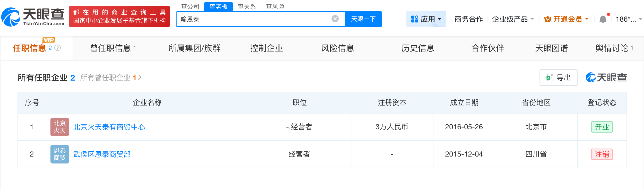The image size is (644, 190).
Task: Click the 北京火天 company logo thumbnail
Action: point(59,127)
